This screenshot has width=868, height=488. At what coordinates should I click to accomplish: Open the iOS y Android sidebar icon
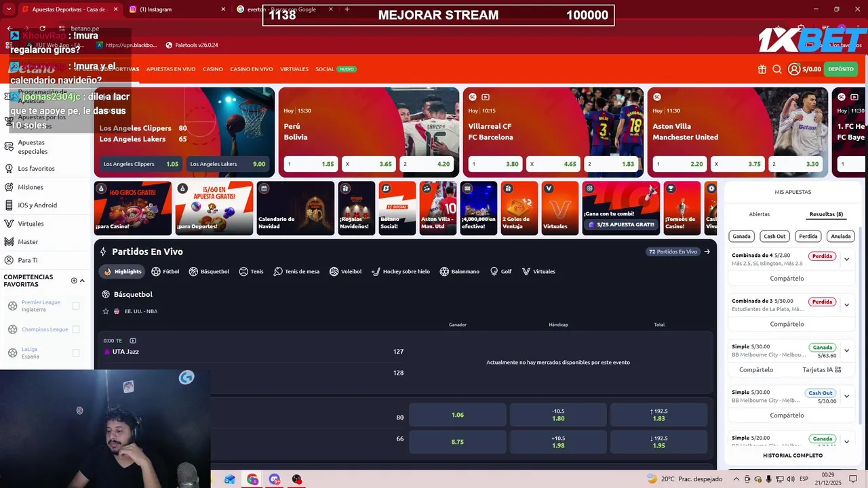point(9,205)
